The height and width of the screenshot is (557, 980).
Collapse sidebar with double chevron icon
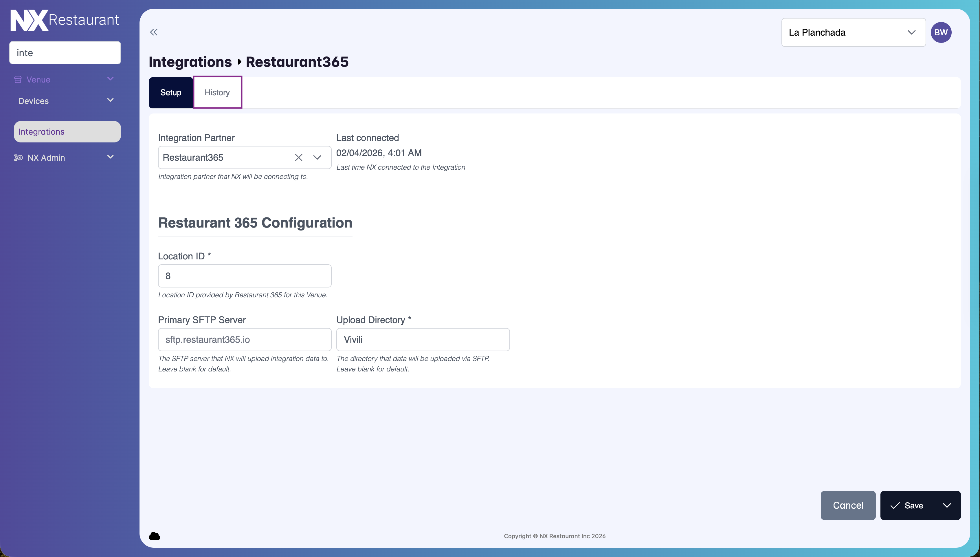pos(154,32)
